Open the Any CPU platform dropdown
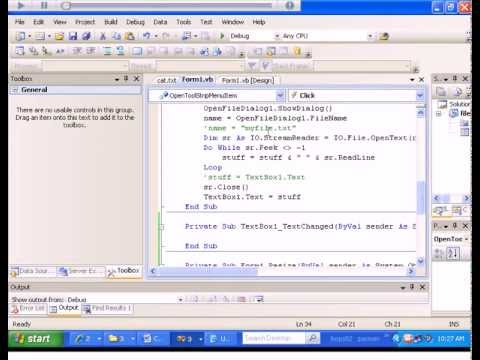The image size is (480, 360). pos(370,36)
